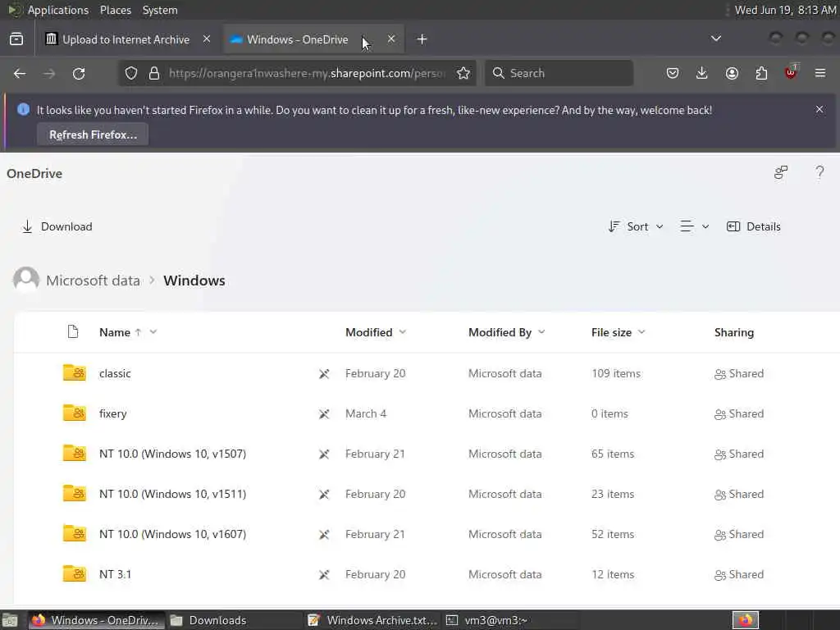840x630 pixels.
Task: Dismiss the Firefox refresh notification bar
Action: [x=819, y=109]
